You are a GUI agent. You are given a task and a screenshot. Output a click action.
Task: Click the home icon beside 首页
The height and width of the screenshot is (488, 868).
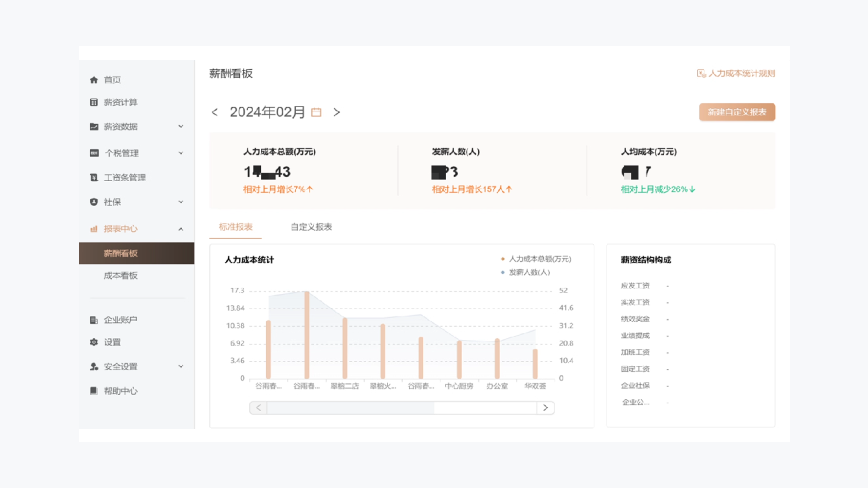click(94, 80)
